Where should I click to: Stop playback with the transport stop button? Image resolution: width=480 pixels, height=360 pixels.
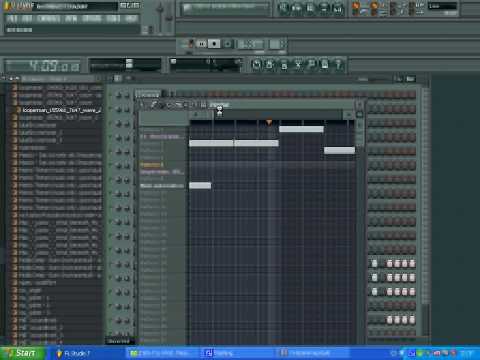[x=214, y=44]
